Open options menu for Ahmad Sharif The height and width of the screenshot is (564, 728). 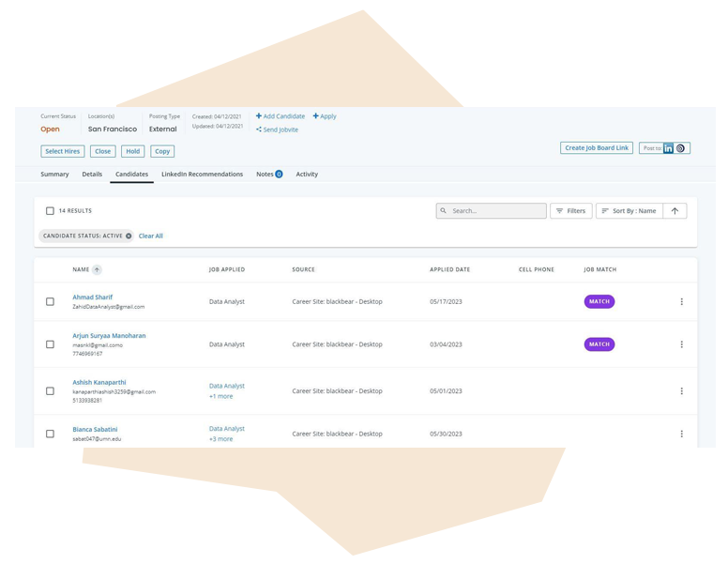point(681,302)
